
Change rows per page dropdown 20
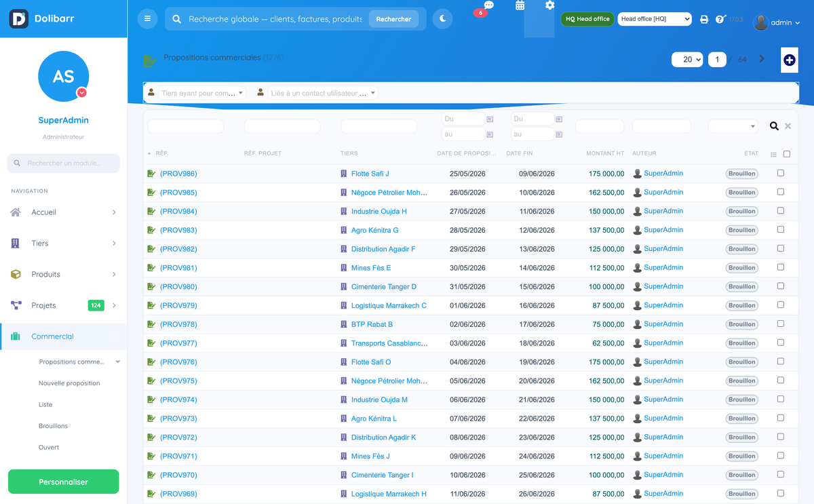pos(687,59)
